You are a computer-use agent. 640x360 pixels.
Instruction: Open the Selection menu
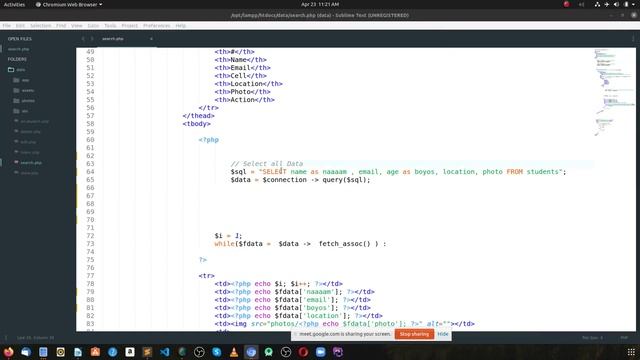coord(40,25)
